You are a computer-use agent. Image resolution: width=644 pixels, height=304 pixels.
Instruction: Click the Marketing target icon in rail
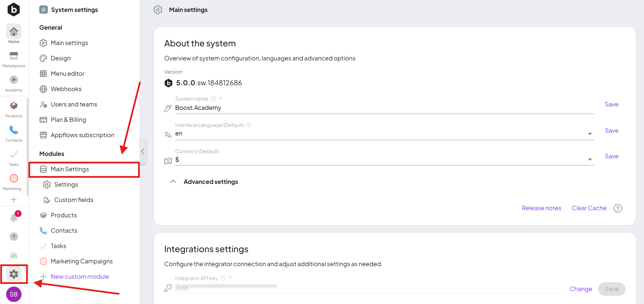[14, 178]
